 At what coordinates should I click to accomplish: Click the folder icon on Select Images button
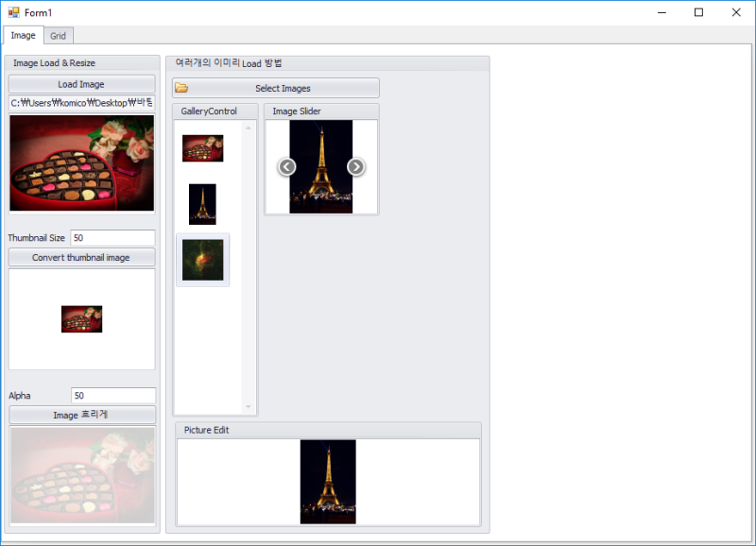point(183,87)
